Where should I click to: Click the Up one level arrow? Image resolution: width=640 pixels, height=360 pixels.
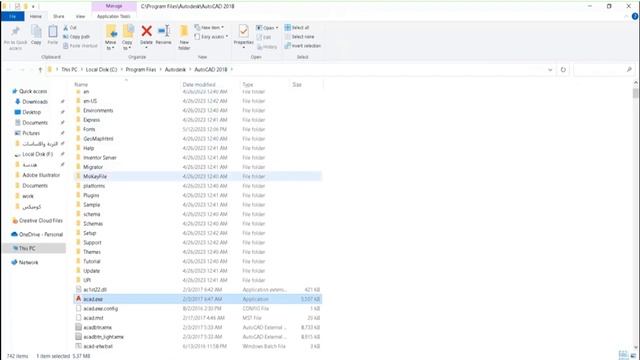pos(40,70)
